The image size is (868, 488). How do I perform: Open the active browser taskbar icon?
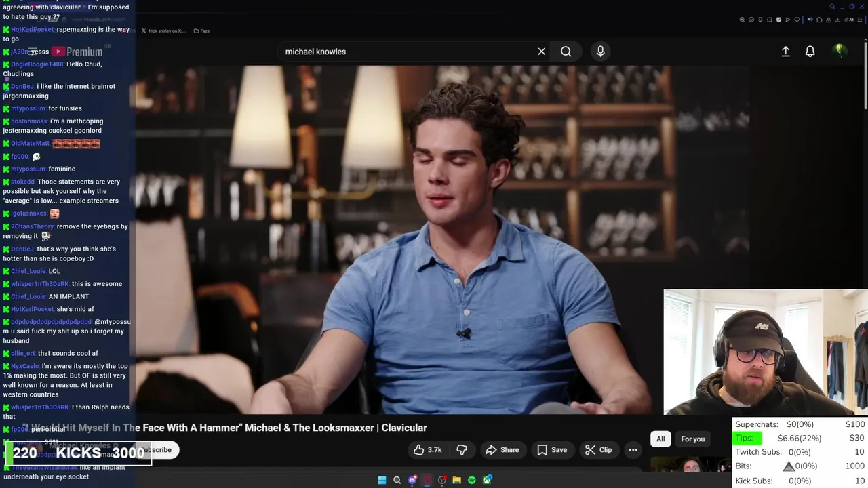pos(427,481)
